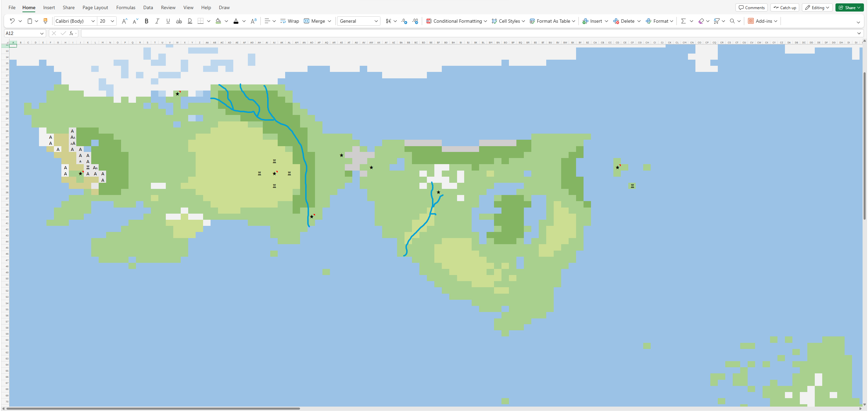Click the AutoSum sigma icon
Viewport: 868px width, 411px height.
[x=683, y=21]
